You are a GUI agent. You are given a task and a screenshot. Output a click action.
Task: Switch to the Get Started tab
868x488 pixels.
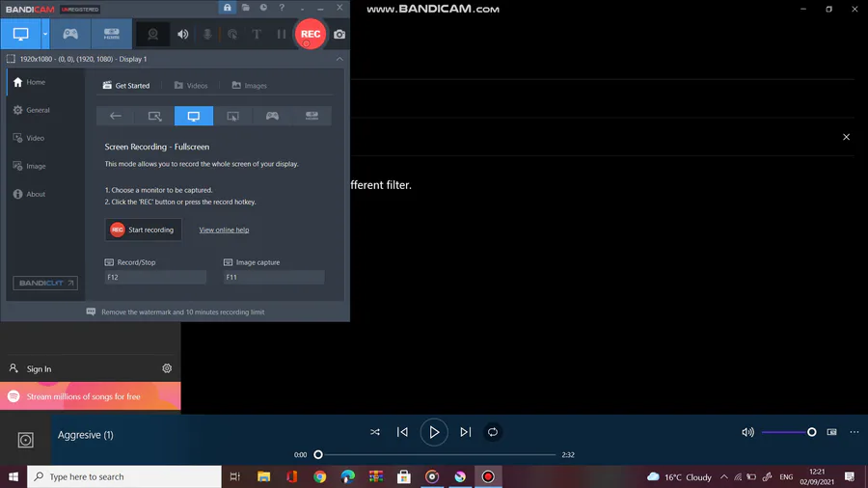click(x=126, y=85)
